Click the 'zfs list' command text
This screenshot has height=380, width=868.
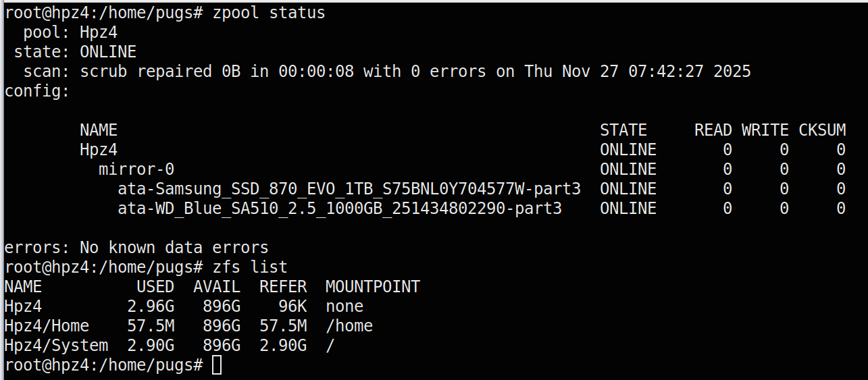click(250, 267)
